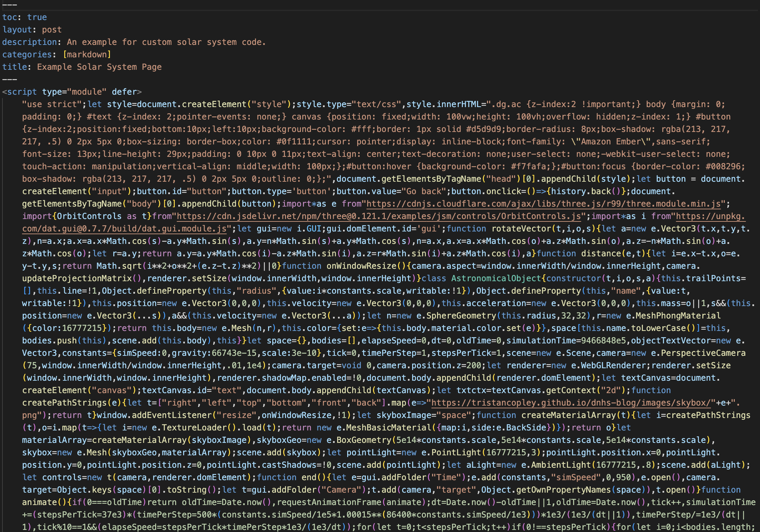
Task: Click the AstronomicalObject class name
Action: point(496,278)
